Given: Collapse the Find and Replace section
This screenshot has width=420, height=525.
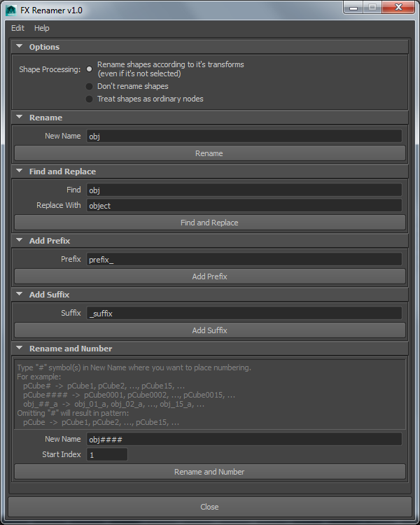Looking at the screenshot, I should click(20, 171).
